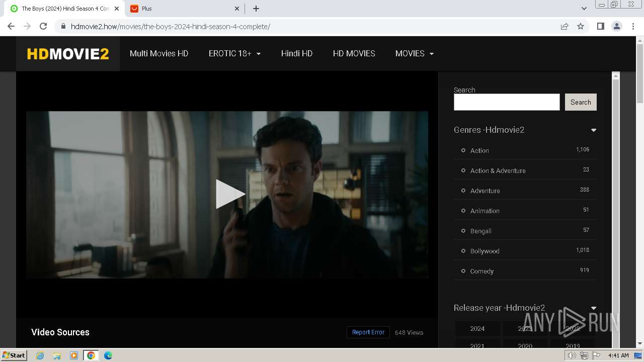Click the sidebar scrollbar up arrow
This screenshot has width=644, height=362.
615,75
